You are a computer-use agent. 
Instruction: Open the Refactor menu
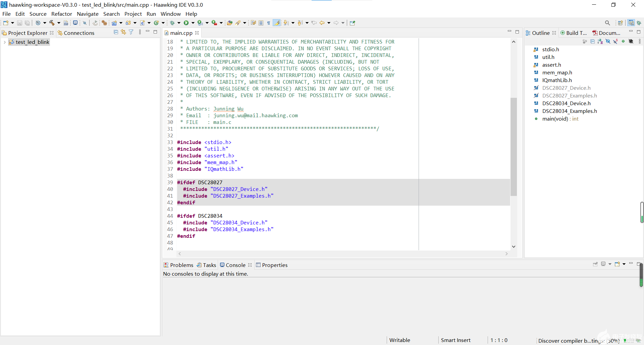point(61,14)
